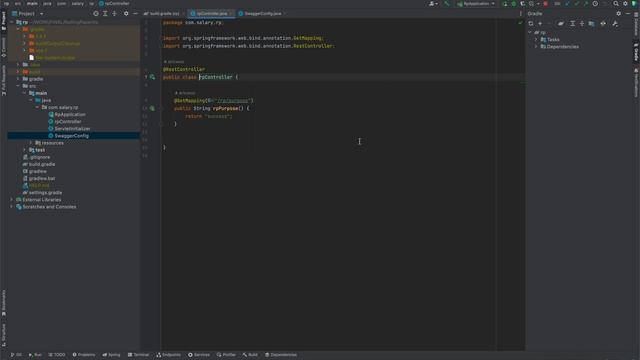
Task: Expand all nodes in Gradle panel
Action: [x=572, y=24]
